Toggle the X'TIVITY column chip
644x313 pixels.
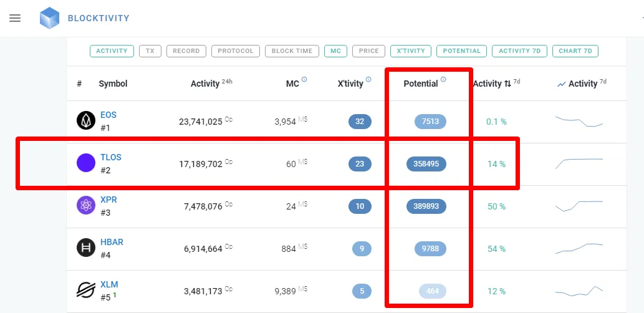411,51
